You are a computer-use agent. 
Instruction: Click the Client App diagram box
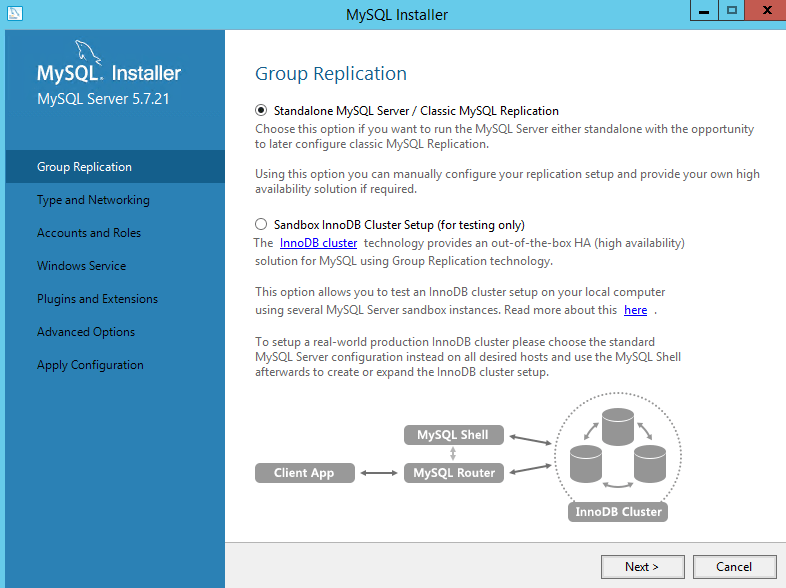click(x=305, y=473)
